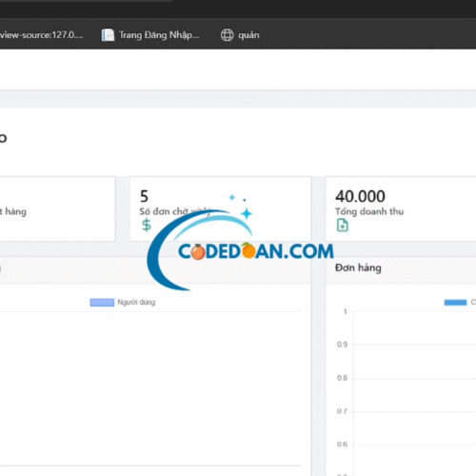Open the quản bookmark
This screenshot has height=476, width=476.
pos(240,35)
